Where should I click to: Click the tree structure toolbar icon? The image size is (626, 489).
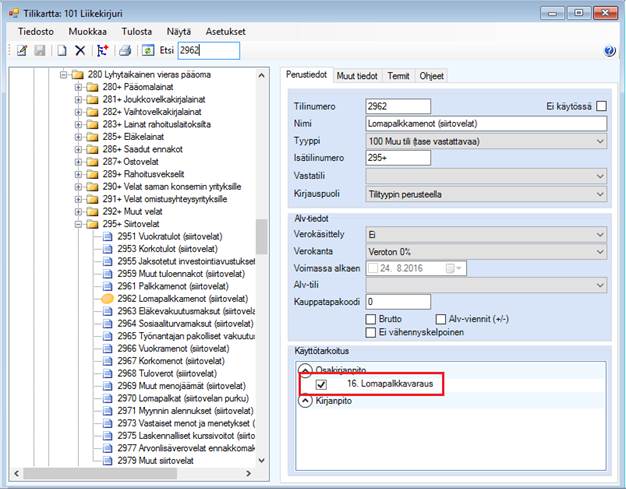pyautogui.click(x=103, y=51)
